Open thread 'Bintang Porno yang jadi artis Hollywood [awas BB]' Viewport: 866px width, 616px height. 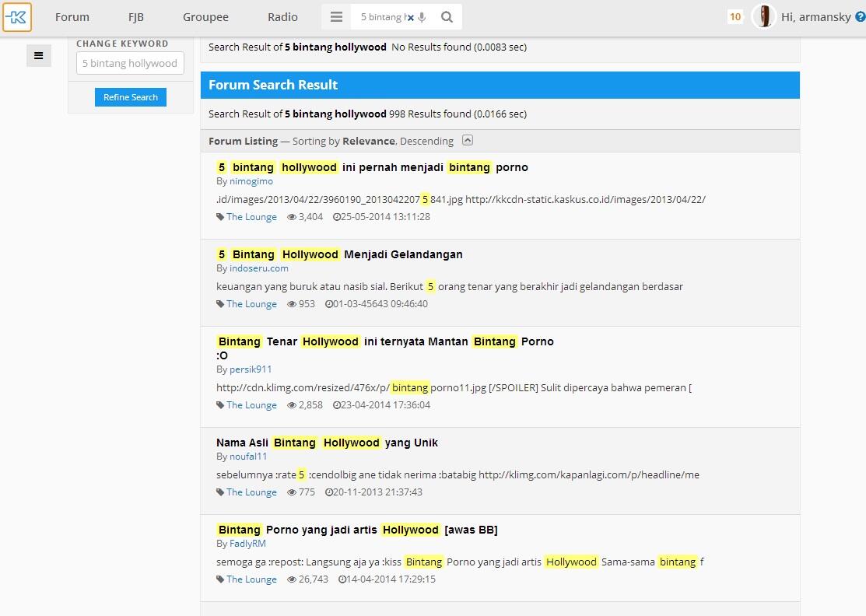357,530
